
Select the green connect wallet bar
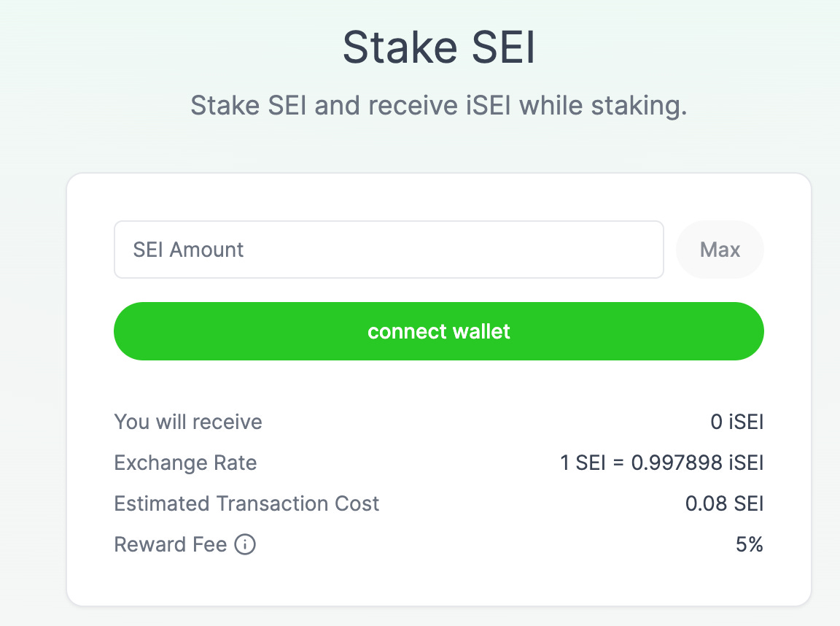(x=438, y=331)
